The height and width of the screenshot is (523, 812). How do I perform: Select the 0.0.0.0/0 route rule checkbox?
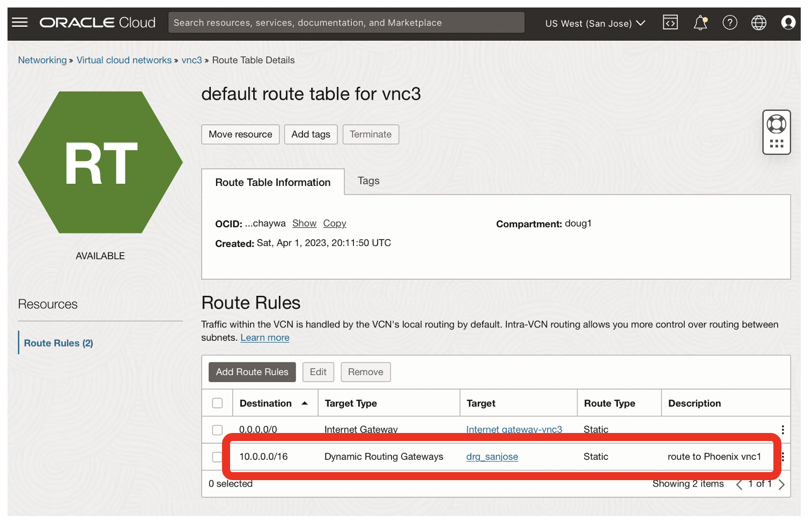[217, 430]
